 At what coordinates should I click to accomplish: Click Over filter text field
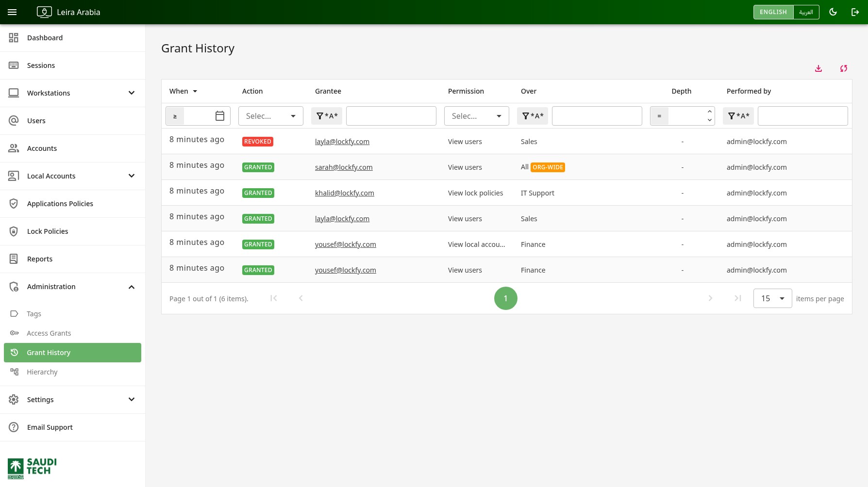pos(597,116)
